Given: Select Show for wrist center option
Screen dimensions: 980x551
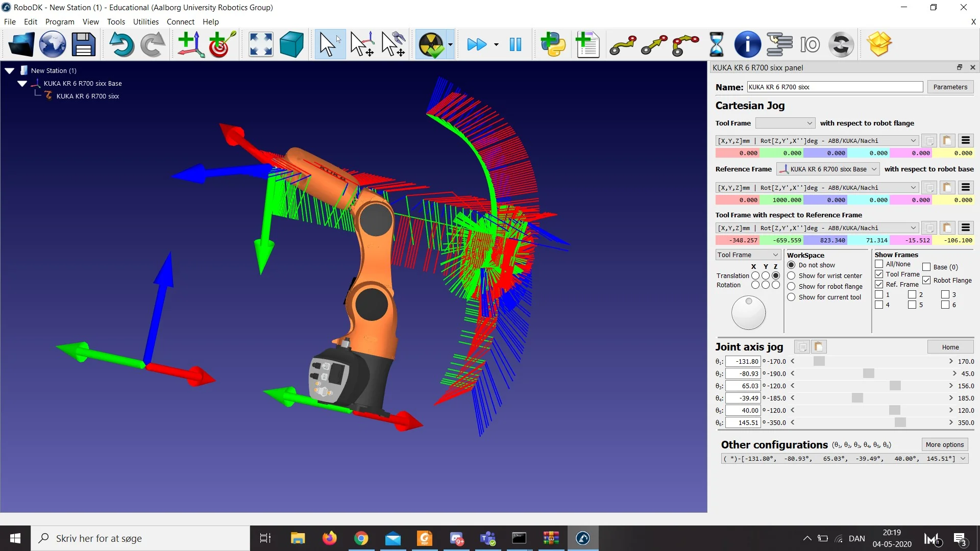Looking at the screenshot, I should pos(791,275).
